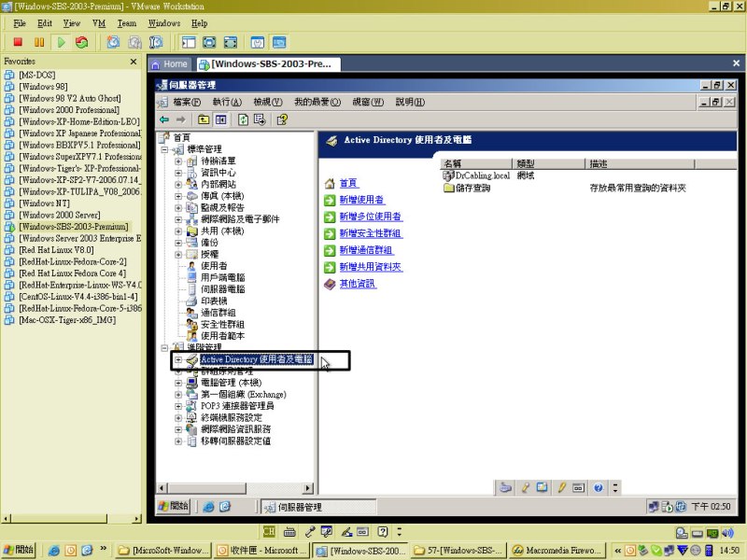Open the VMware File menu

pyautogui.click(x=20, y=23)
